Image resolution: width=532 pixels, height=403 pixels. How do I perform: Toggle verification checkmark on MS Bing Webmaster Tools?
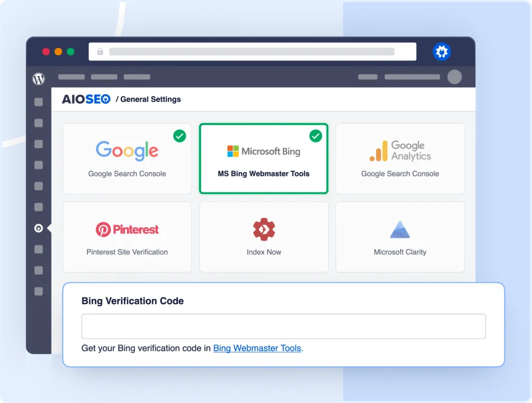316,136
